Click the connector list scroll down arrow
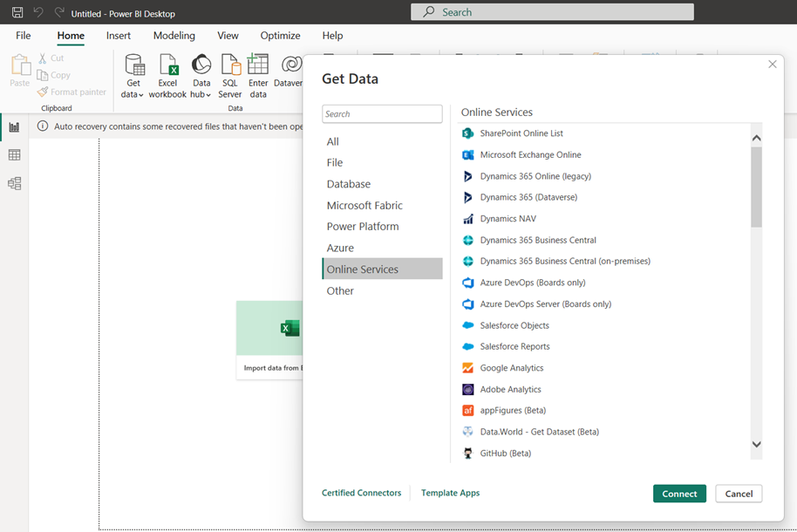The height and width of the screenshot is (532, 797). point(756,445)
